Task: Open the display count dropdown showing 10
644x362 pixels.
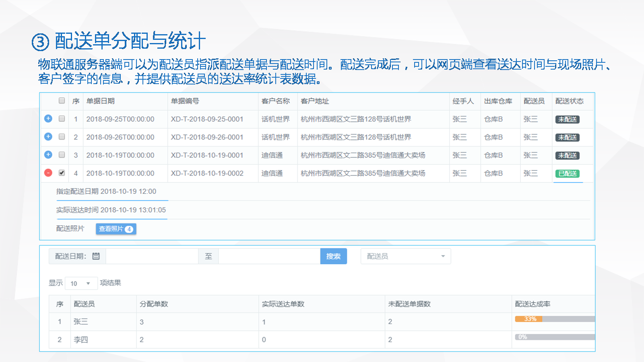Action: tap(81, 283)
